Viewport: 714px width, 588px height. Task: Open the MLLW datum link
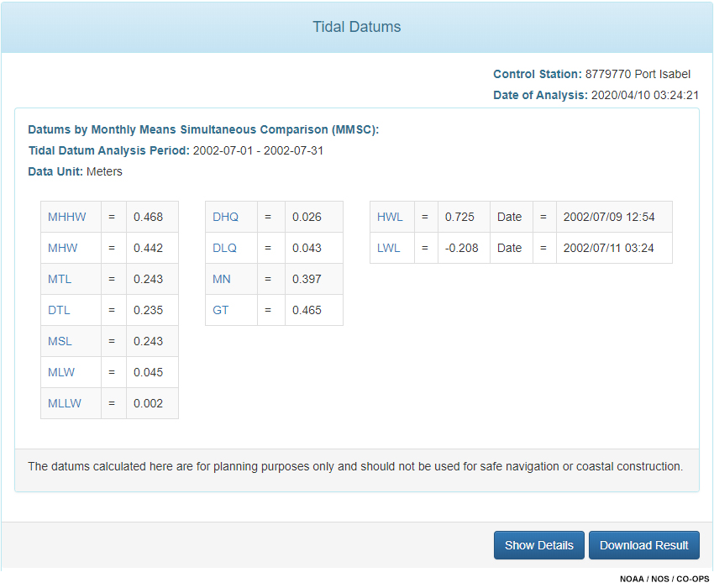pos(65,403)
